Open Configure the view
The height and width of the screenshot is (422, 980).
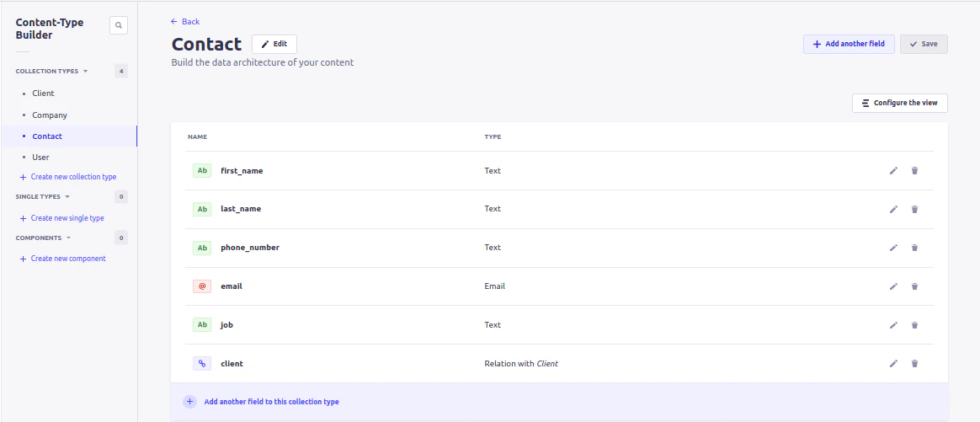[x=899, y=103]
